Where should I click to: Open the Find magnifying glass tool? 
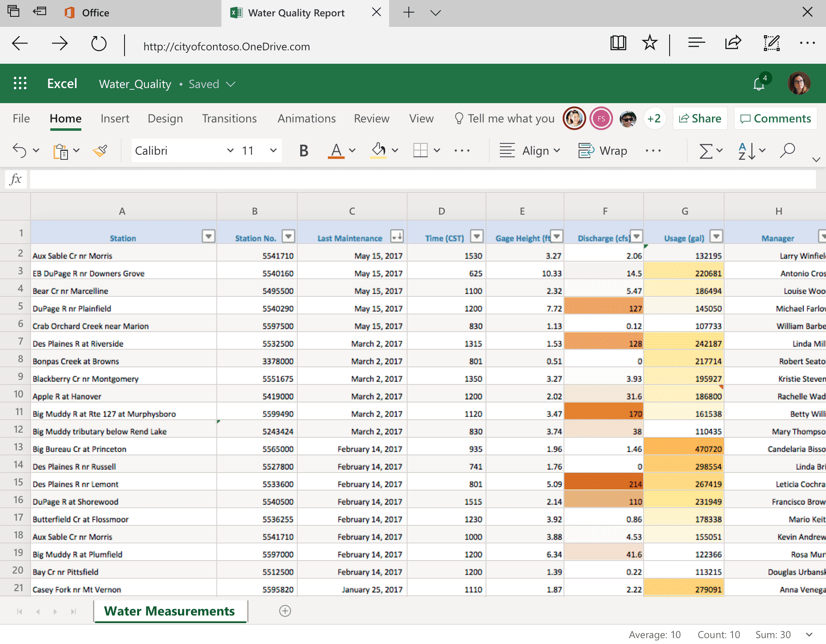pyautogui.click(x=787, y=151)
